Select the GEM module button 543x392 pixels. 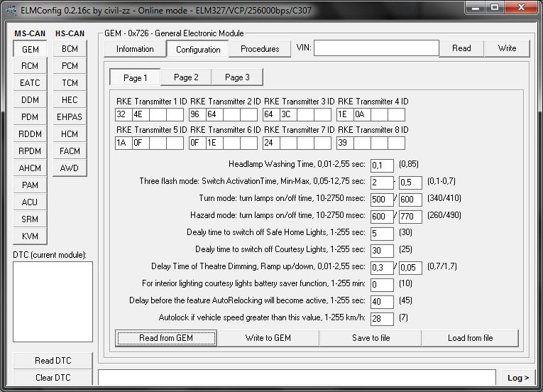tap(30, 49)
